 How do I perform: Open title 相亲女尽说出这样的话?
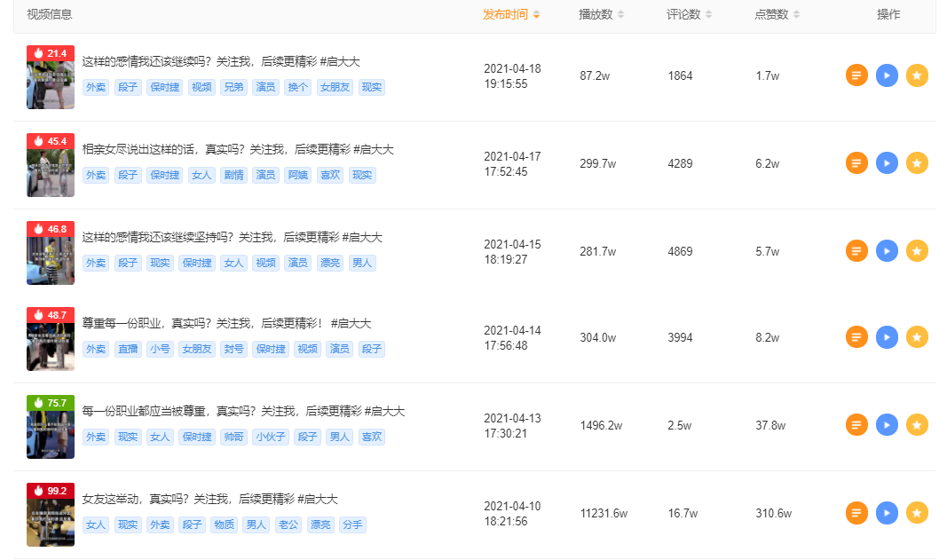tap(238, 149)
